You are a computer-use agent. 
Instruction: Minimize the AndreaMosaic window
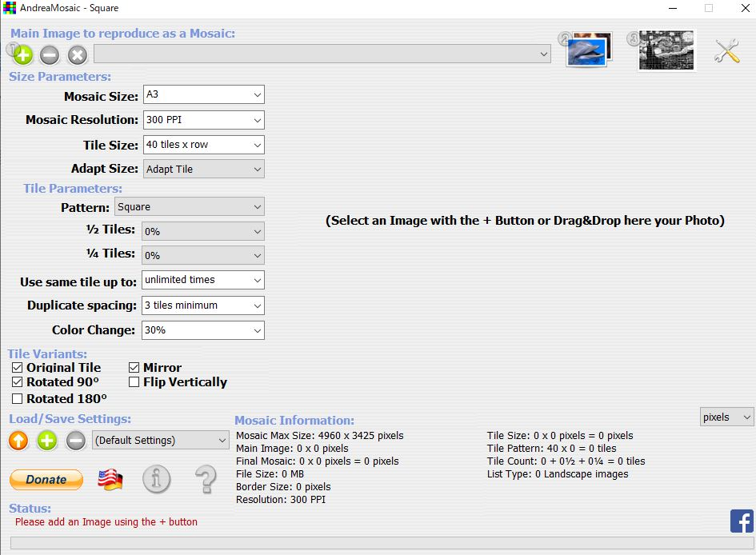click(x=673, y=8)
